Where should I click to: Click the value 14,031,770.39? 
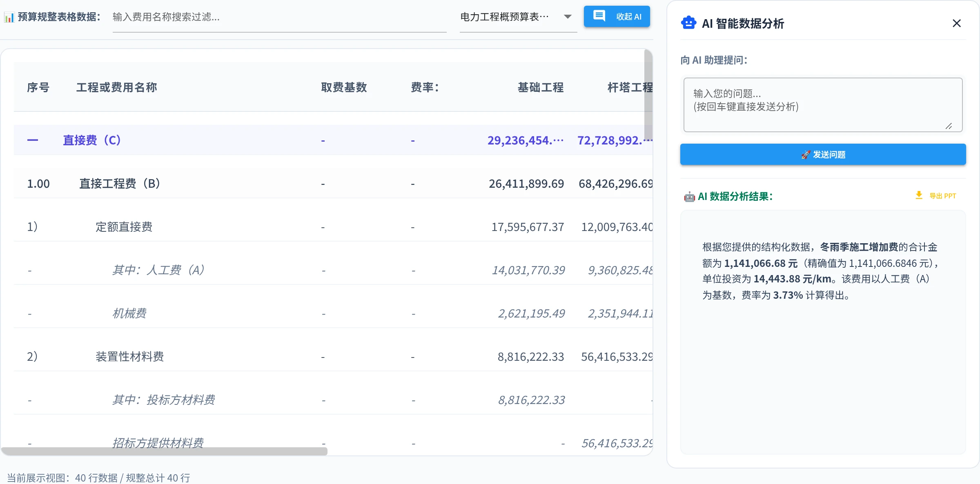click(x=528, y=270)
